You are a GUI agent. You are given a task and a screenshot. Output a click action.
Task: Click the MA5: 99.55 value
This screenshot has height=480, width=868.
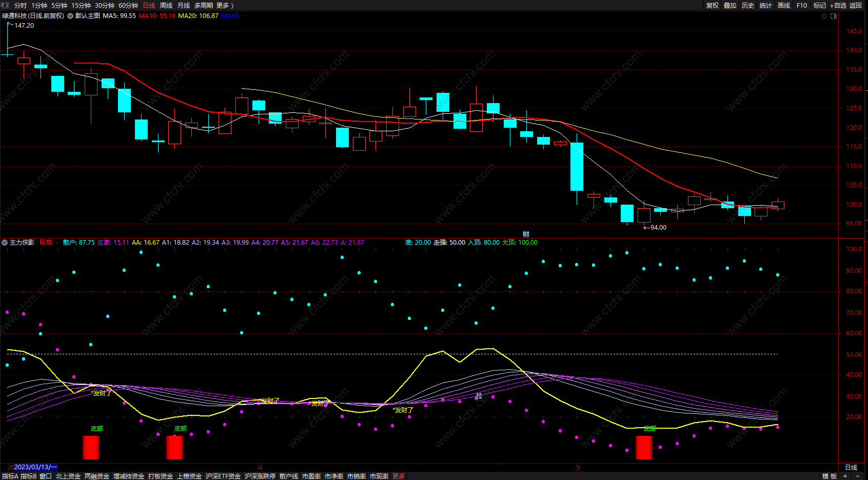119,16
